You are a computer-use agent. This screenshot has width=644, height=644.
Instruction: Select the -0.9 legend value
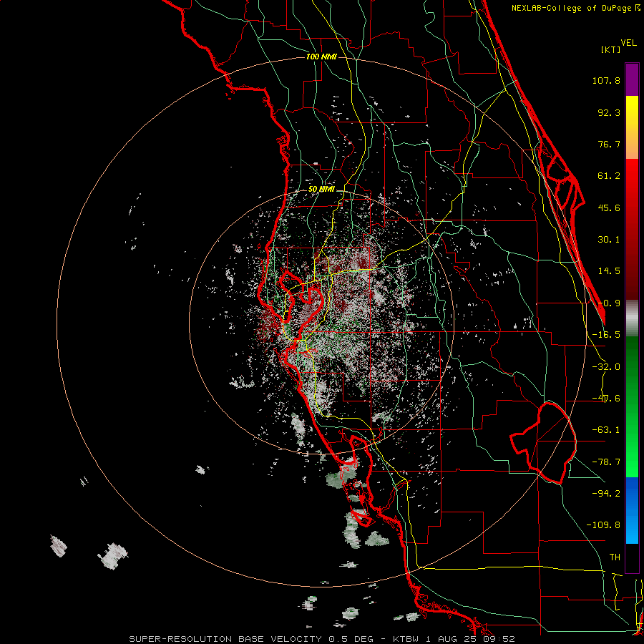pyautogui.click(x=609, y=303)
